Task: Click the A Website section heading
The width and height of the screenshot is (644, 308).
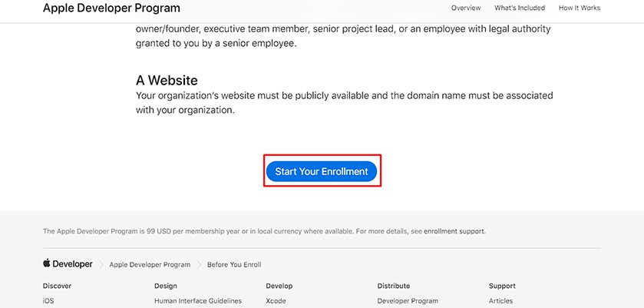Action: pyautogui.click(x=167, y=80)
